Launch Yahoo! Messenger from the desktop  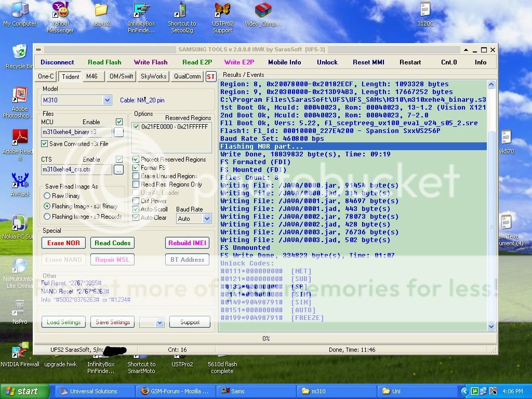[60, 17]
